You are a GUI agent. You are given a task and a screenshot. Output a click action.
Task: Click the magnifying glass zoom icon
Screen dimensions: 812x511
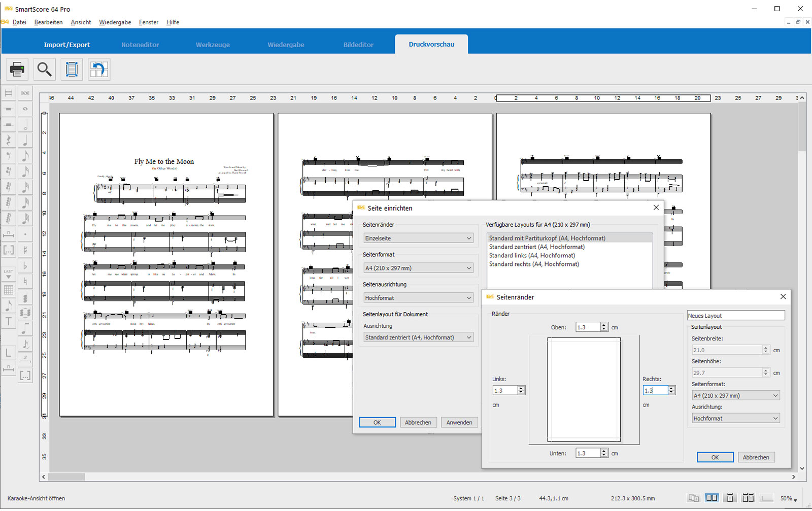point(44,69)
